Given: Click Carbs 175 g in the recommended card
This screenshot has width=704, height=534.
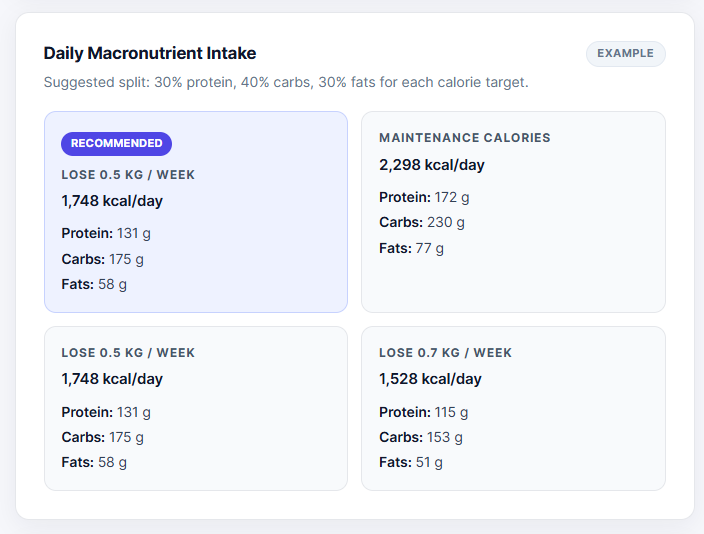Looking at the screenshot, I should [102, 260].
